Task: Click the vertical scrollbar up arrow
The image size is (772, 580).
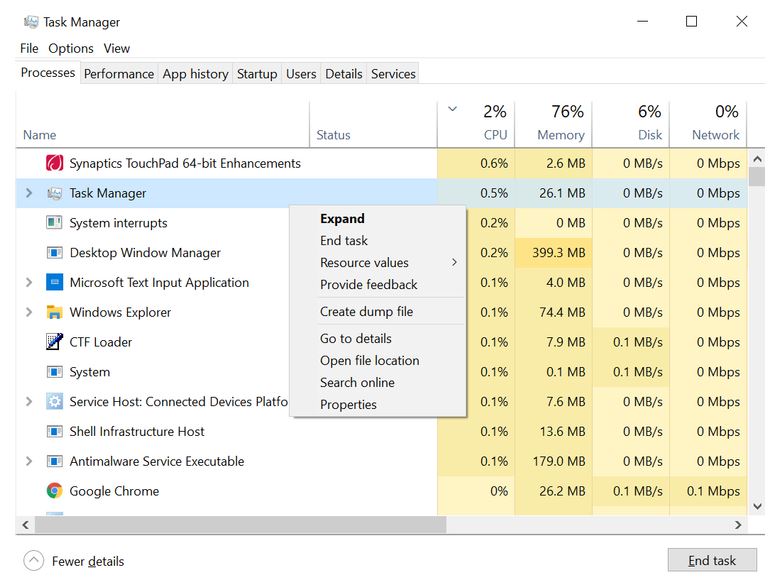Action: click(x=757, y=159)
